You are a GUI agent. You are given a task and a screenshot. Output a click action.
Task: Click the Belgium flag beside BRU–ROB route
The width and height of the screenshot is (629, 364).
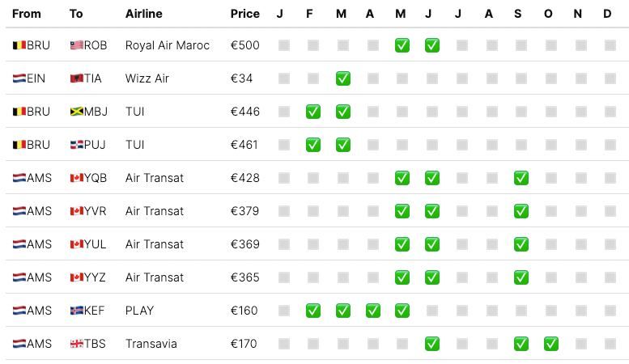pyautogui.click(x=19, y=45)
